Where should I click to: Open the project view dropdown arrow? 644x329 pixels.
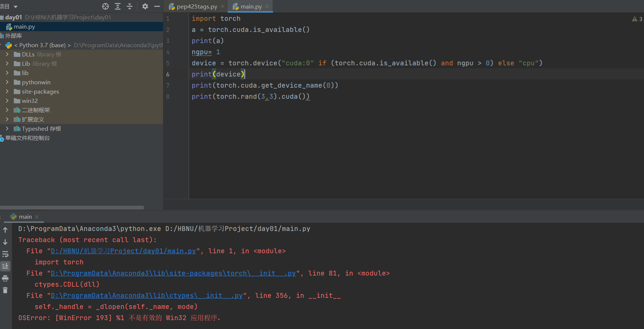pos(16,7)
